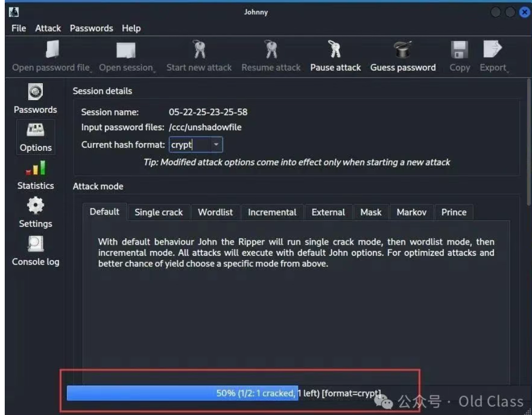Click the Copy floppy disk icon
Image resolution: width=532 pixels, height=415 pixels.
coord(459,50)
